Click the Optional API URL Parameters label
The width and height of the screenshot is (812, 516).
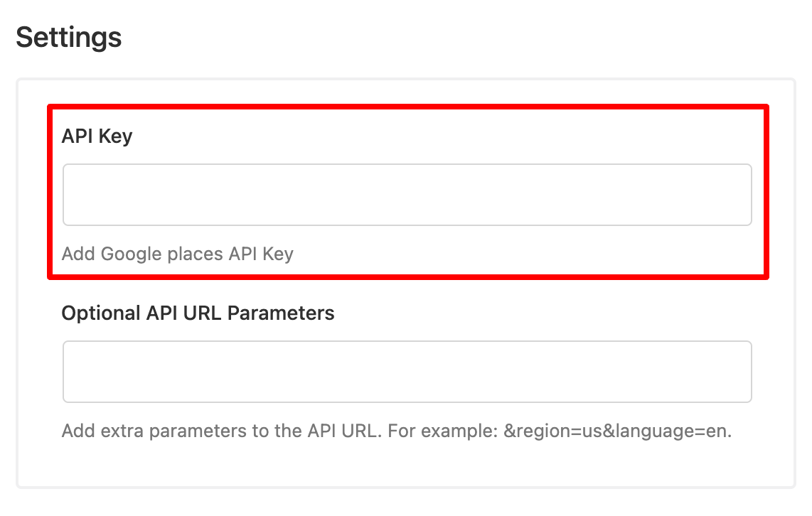pos(198,313)
